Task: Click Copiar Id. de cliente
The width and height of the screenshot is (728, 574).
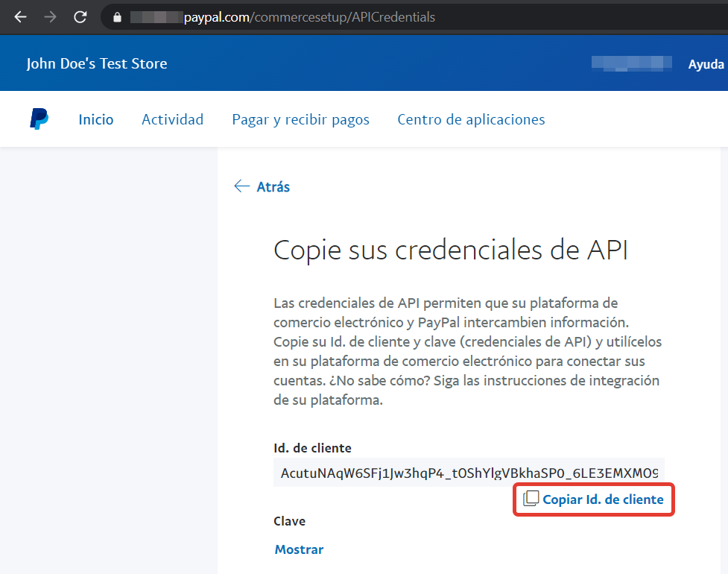Action: pos(603,499)
